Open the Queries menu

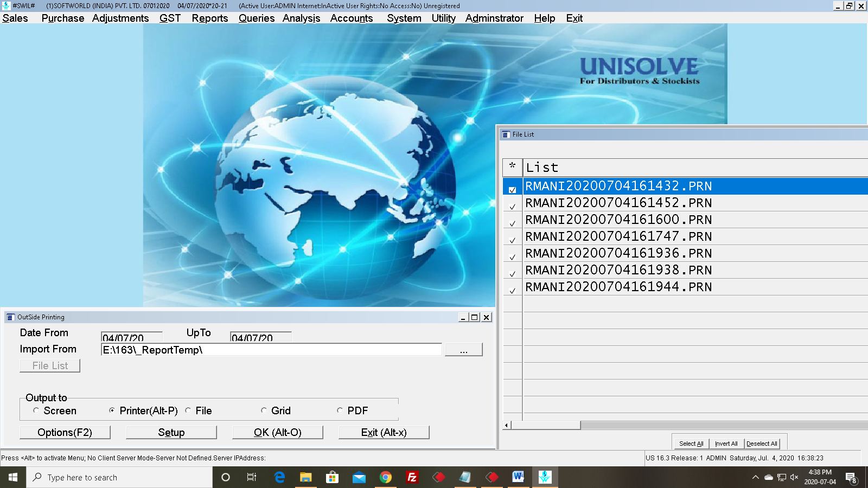[257, 18]
